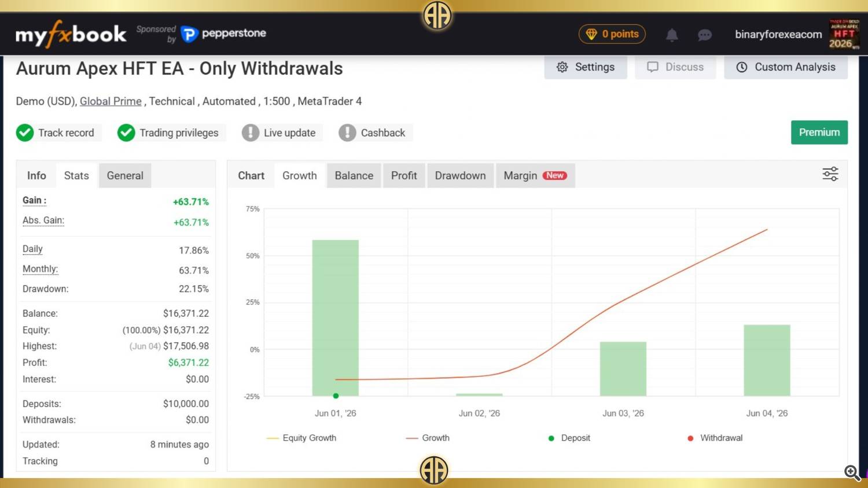Select the Growth chart tab

pos(300,176)
